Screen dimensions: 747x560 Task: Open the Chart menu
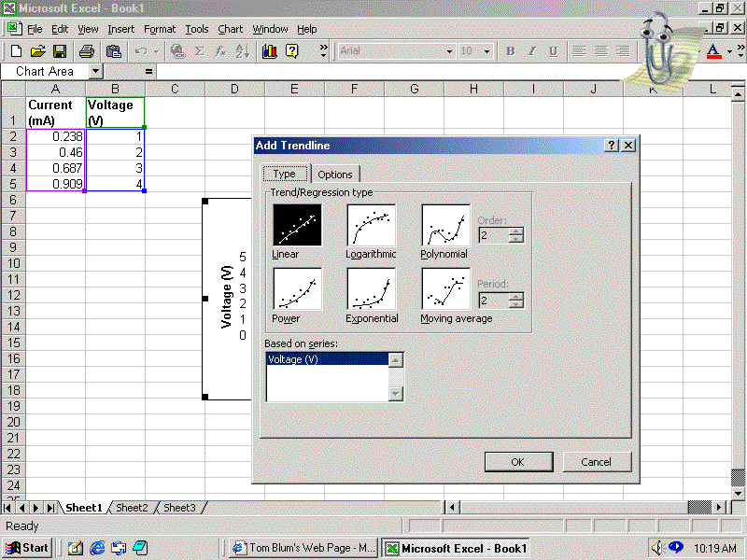(231, 29)
